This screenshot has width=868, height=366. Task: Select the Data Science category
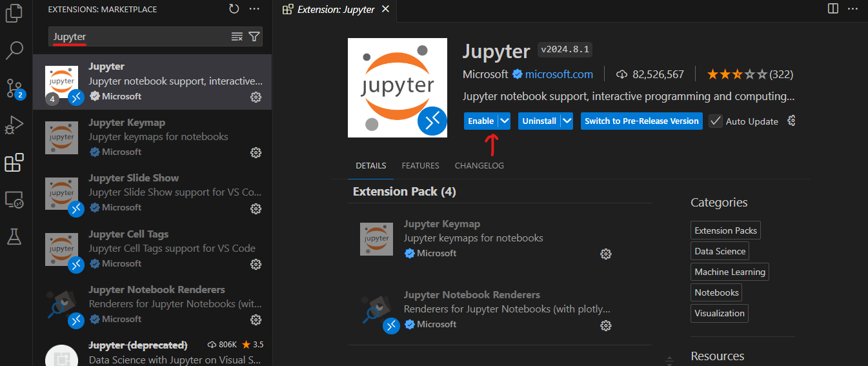tap(720, 251)
